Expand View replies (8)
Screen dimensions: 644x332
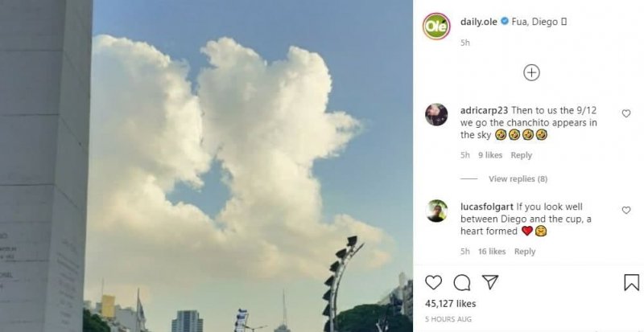click(x=518, y=179)
